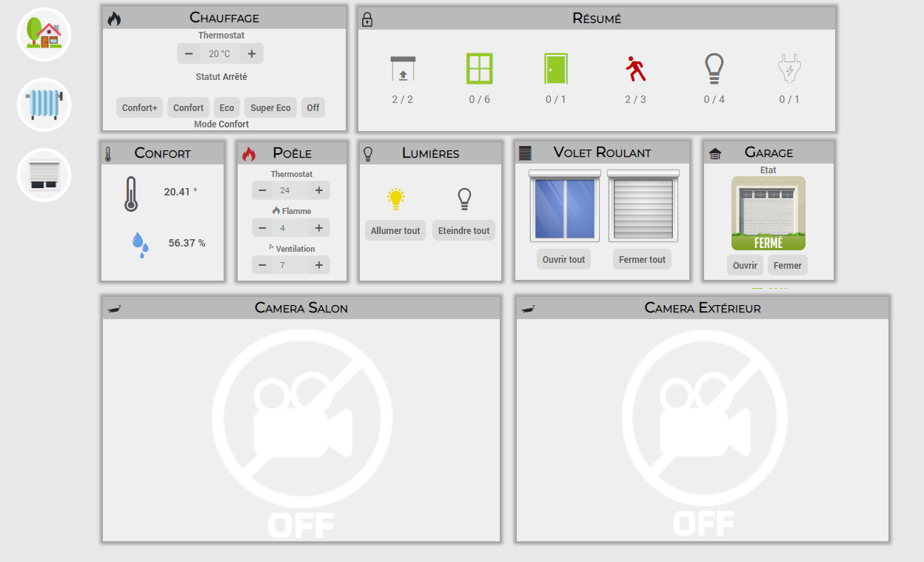Open the roller shutter view in sidebar
The image size is (924, 562).
coord(44,175)
